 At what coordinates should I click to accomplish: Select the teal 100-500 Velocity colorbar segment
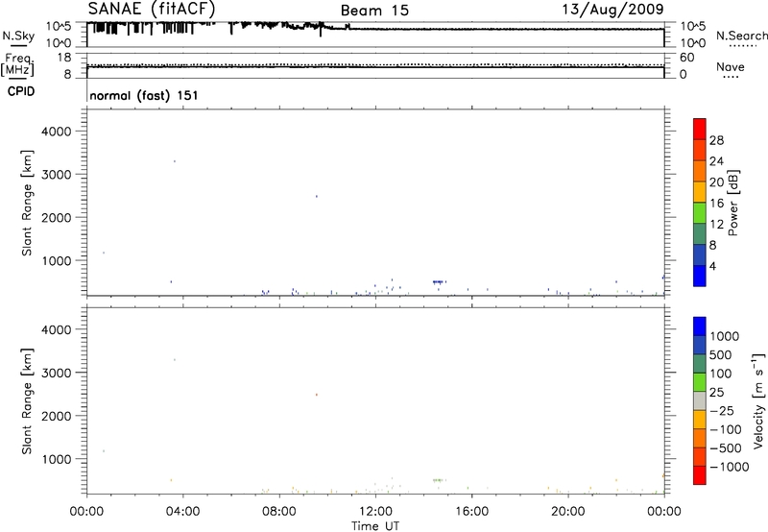coord(700,364)
